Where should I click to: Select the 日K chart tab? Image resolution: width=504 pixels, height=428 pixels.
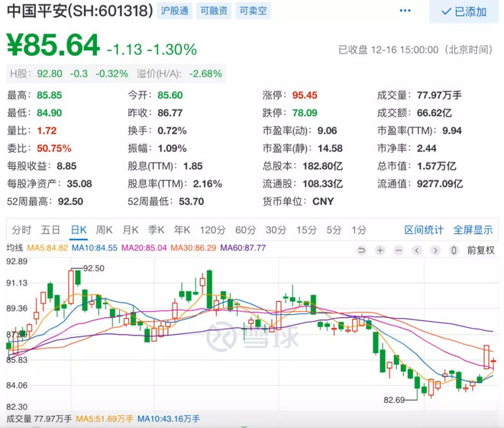pyautogui.click(x=79, y=230)
